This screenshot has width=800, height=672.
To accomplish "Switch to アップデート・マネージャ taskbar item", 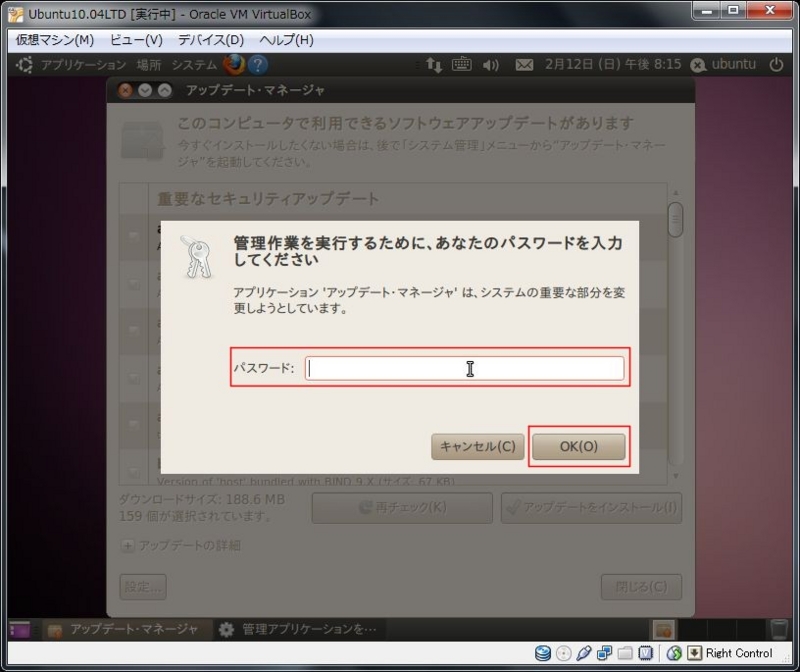I will click(127, 629).
